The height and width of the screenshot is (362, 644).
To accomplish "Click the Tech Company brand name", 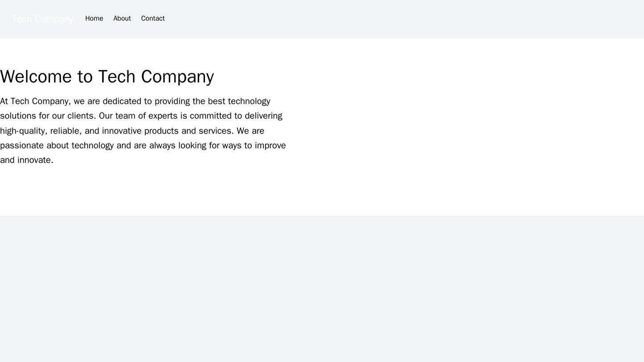I will pos(42,18).
